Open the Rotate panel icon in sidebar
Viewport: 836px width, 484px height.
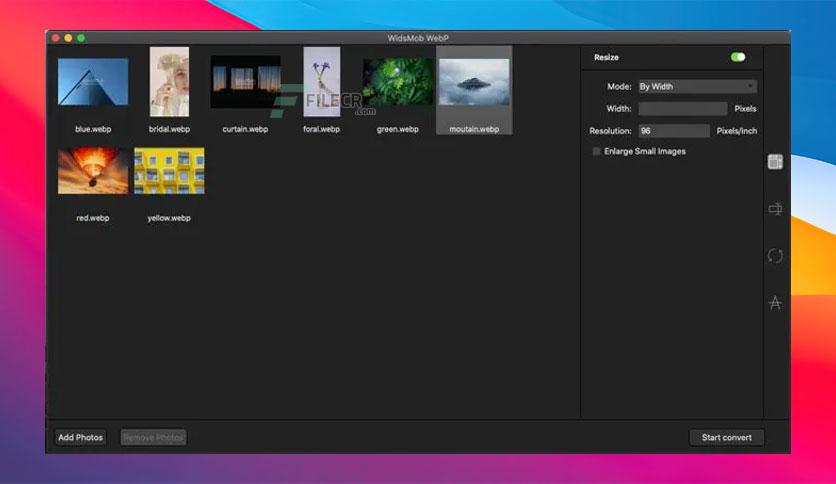click(x=775, y=256)
